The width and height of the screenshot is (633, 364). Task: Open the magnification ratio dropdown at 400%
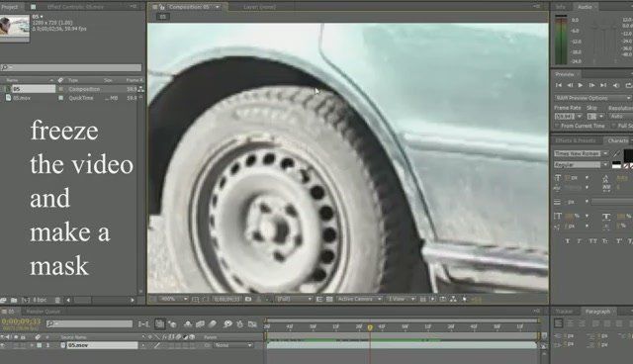175,299
